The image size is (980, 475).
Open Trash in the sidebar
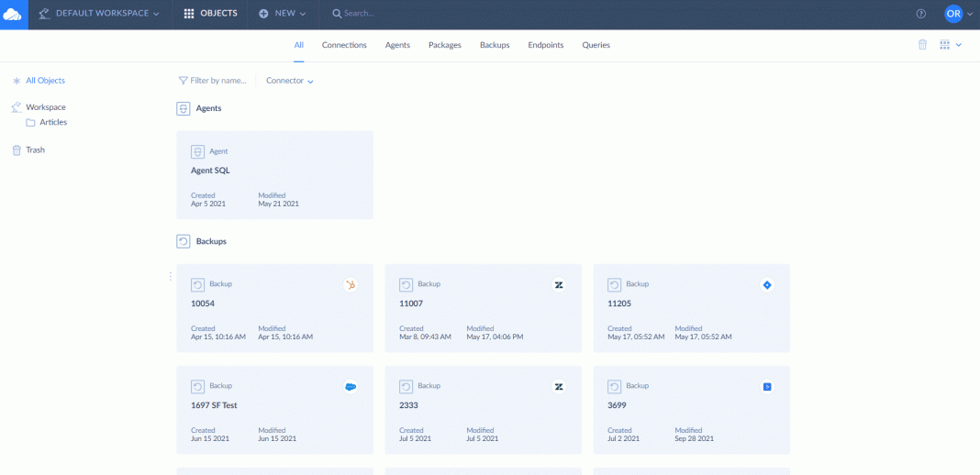35,149
